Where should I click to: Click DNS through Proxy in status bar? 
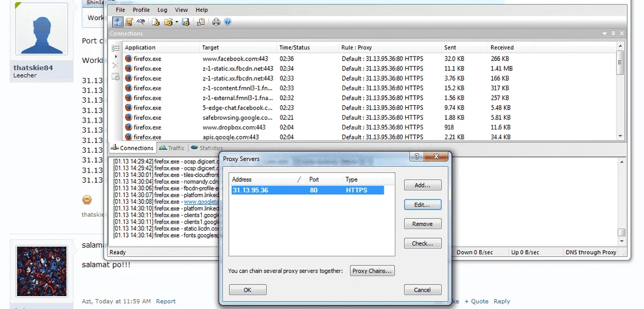click(591, 252)
